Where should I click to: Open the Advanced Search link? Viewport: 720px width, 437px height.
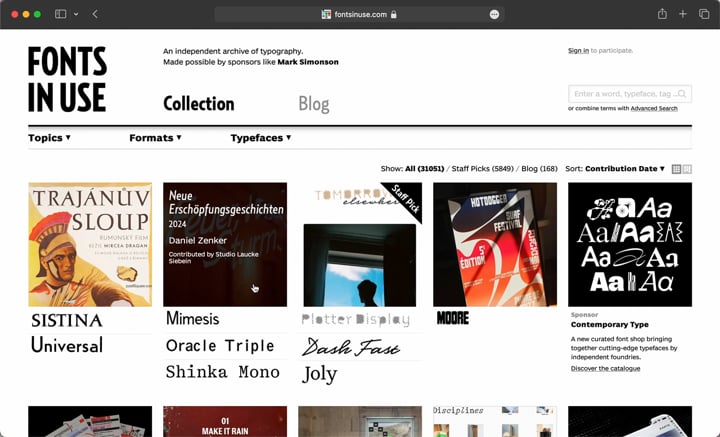pos(654,108)
